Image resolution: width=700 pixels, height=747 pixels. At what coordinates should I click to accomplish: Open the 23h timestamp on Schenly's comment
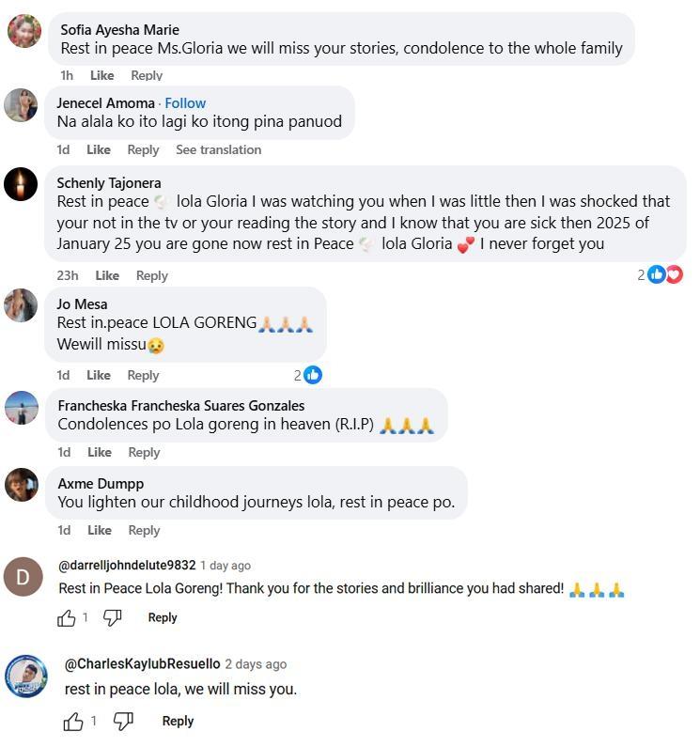click(x=68, y=275)
